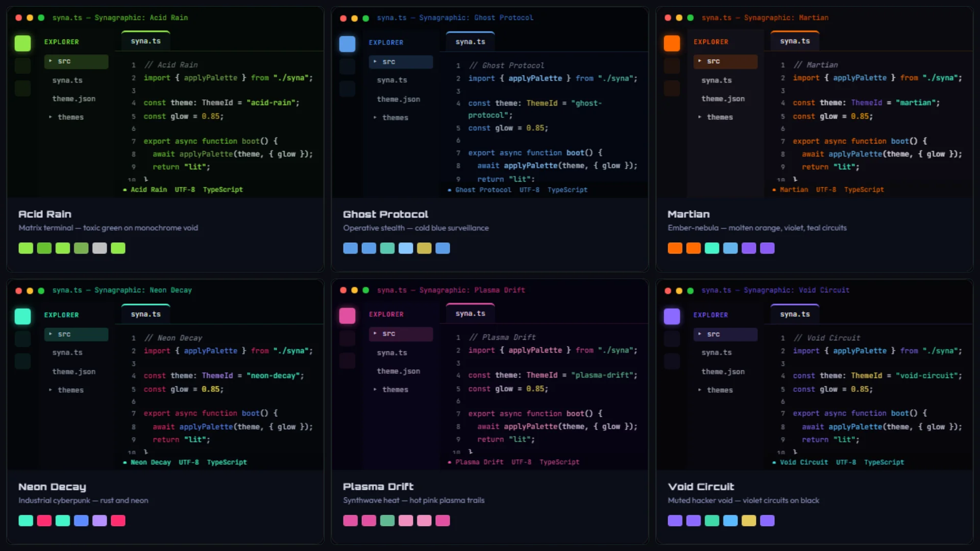The height and width of the screenshot is (551, 980).
Task: Click TypeScript in Neon Decay status bar
Action: pos(227,462)
